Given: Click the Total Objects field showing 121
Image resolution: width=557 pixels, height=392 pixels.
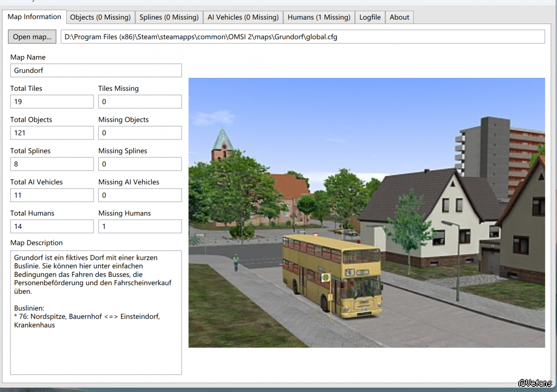Looking at the screenshot, I should (x=52, y=133).
